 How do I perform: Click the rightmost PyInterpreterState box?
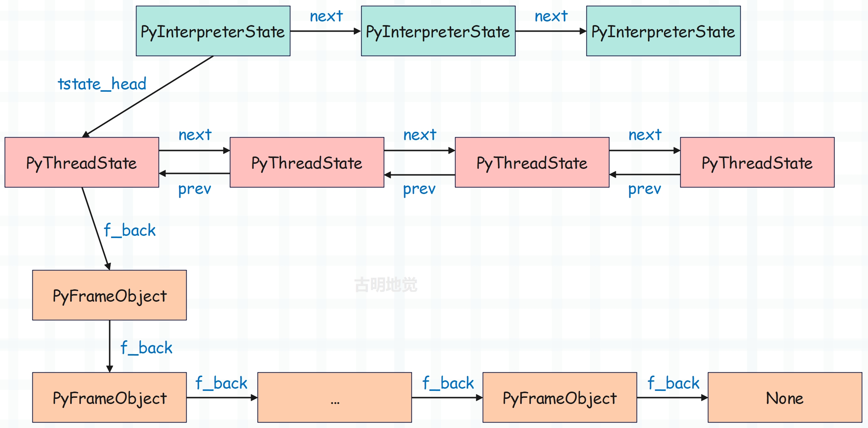click(x=664, y=31)
